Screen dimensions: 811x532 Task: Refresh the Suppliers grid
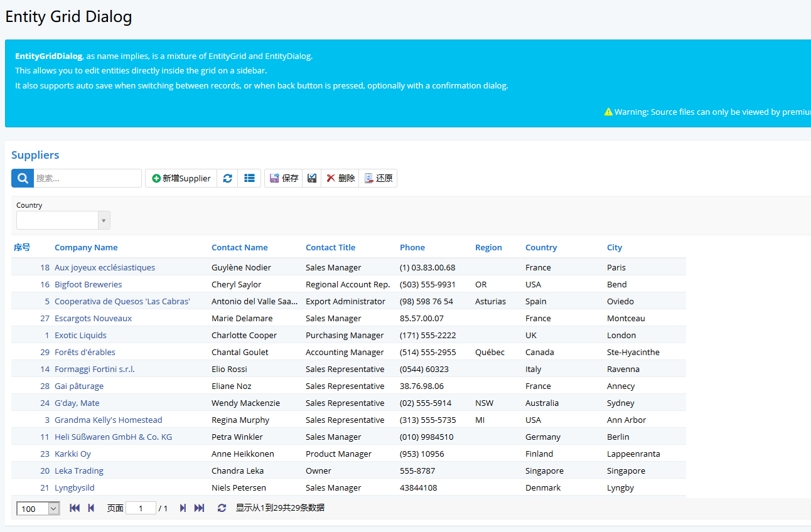[x=227, y=178]
